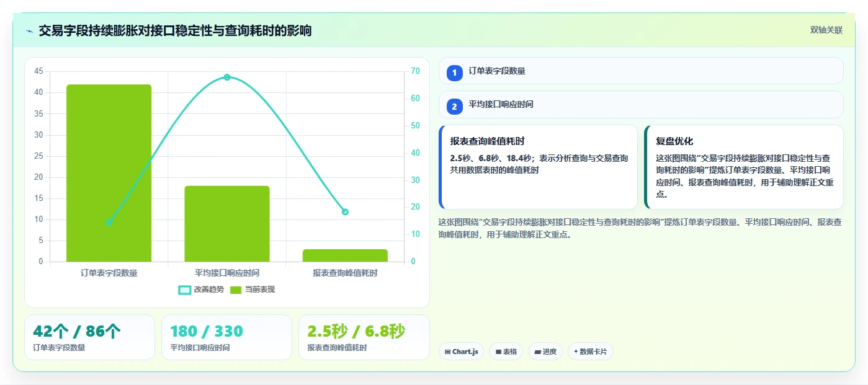Click the 当前表现 green legend swatch
This screenshot has width=868, height=385.
click(236, 290)
